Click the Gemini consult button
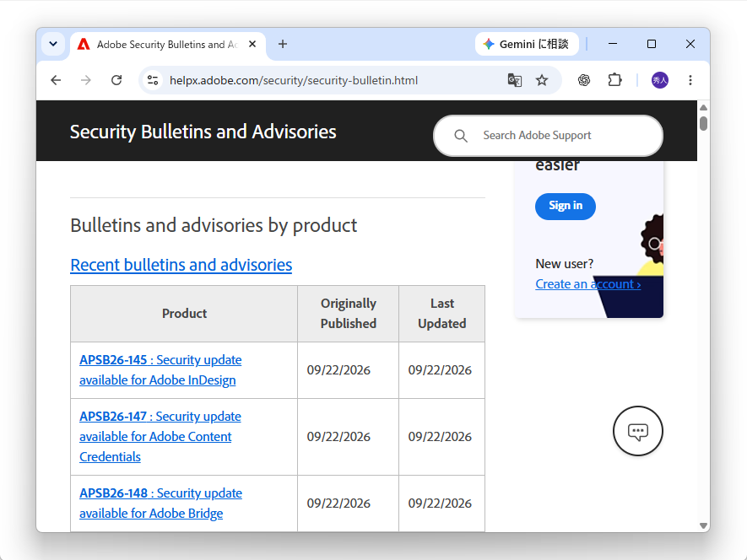Screen dimensions: 747x560 coord(527,45)
